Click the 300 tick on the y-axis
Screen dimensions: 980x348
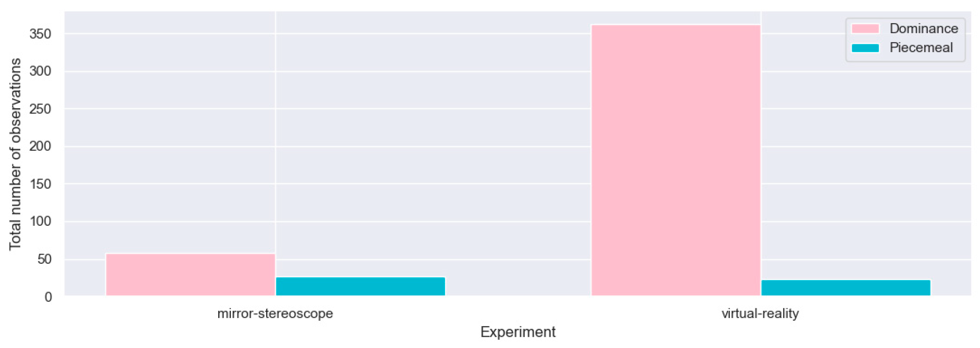(x=40, y=72)
